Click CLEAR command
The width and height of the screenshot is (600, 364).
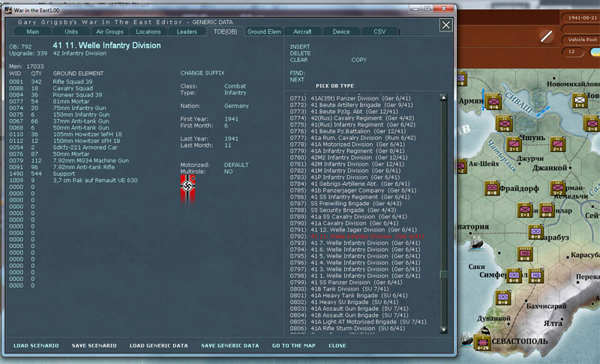click(298, 60)
